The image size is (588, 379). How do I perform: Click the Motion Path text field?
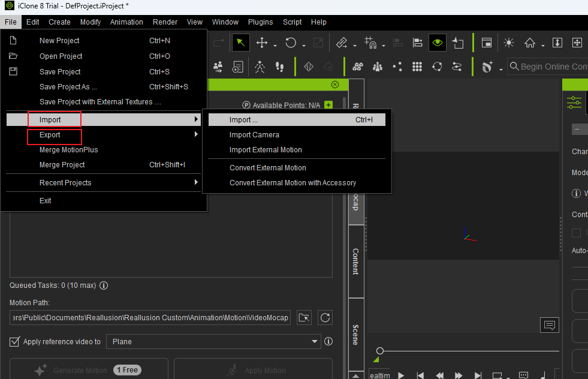coord(150,318)
